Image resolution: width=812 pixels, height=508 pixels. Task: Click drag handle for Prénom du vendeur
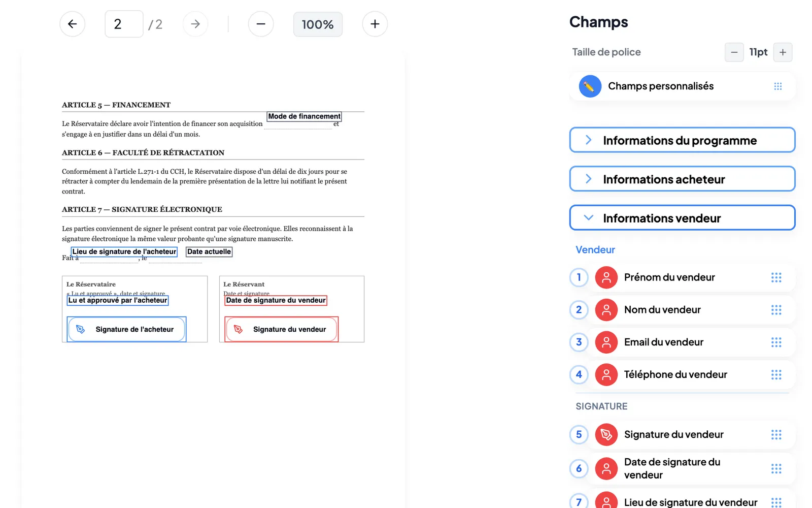(x=776, y=277)
